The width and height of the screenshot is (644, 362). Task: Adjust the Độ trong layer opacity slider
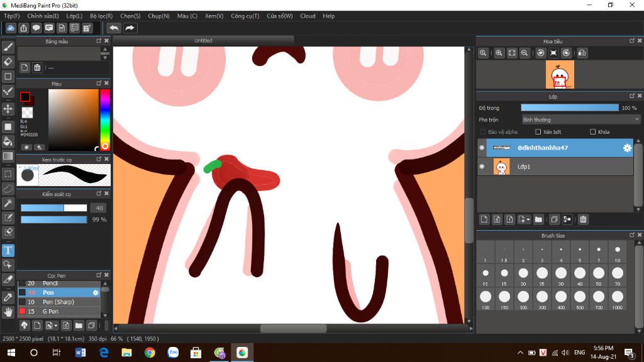click(x=570, y=107)
